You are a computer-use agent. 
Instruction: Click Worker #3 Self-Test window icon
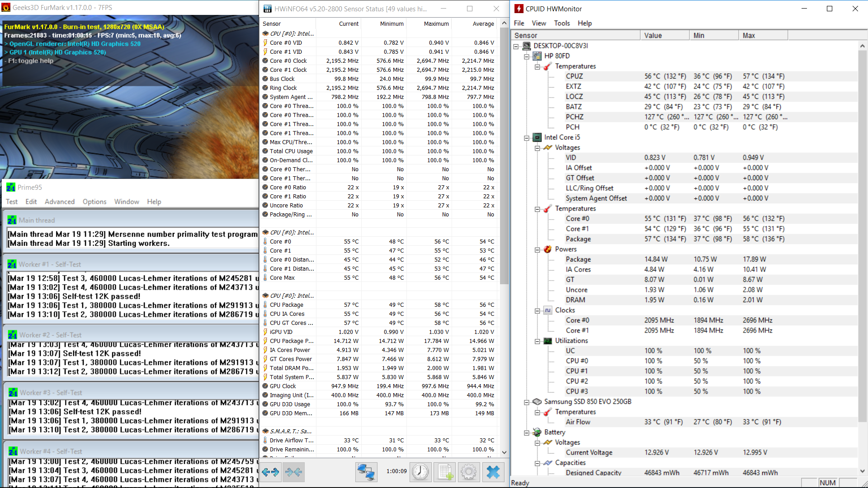coord(13,393)
